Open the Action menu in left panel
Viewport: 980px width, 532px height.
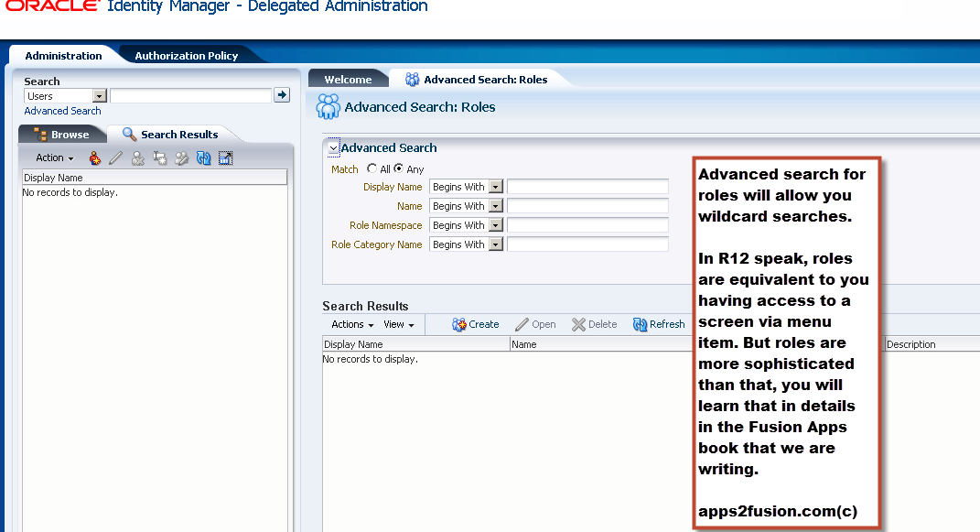coord(55,158)
